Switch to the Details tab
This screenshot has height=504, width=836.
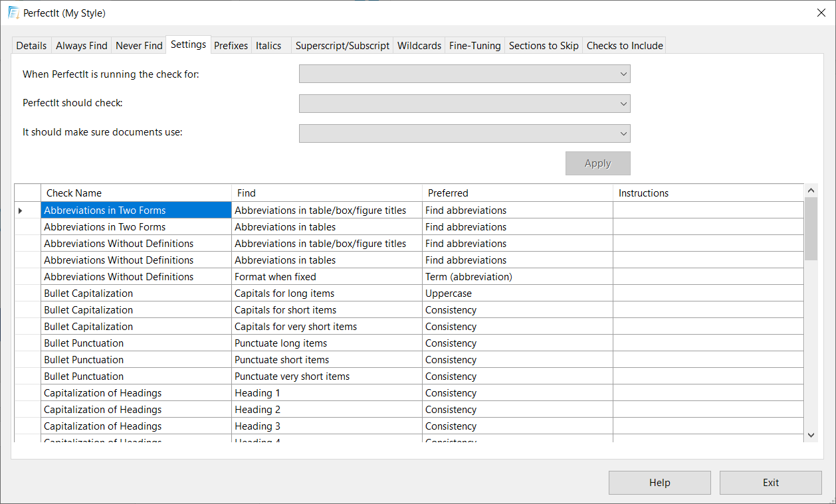click(31, 46)
